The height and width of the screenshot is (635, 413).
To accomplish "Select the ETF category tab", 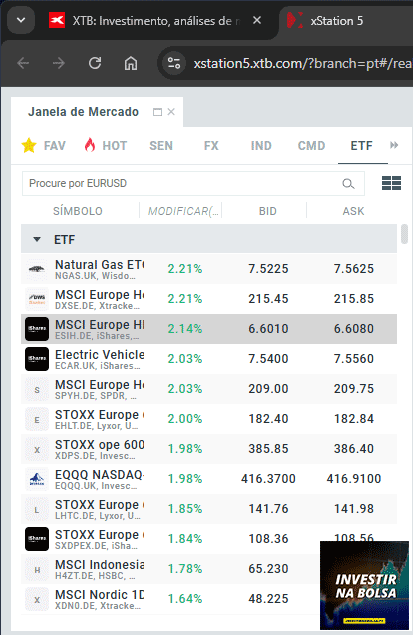I will [362, 145].
